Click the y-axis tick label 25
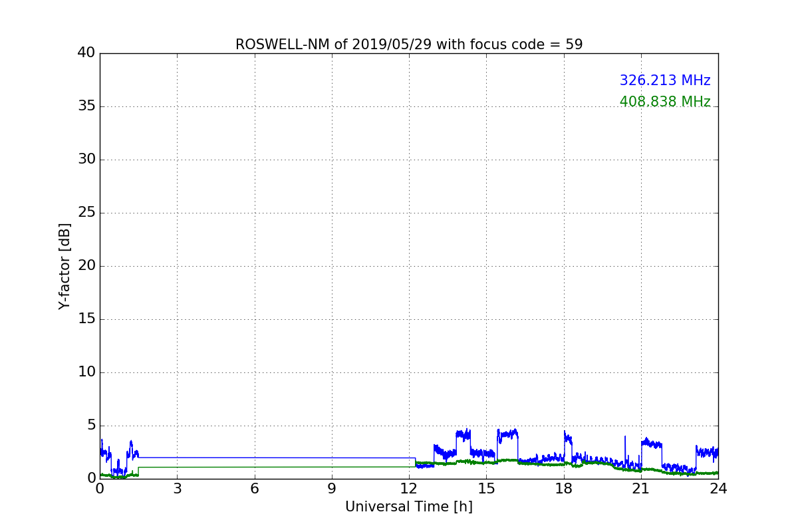 [86, 212]
